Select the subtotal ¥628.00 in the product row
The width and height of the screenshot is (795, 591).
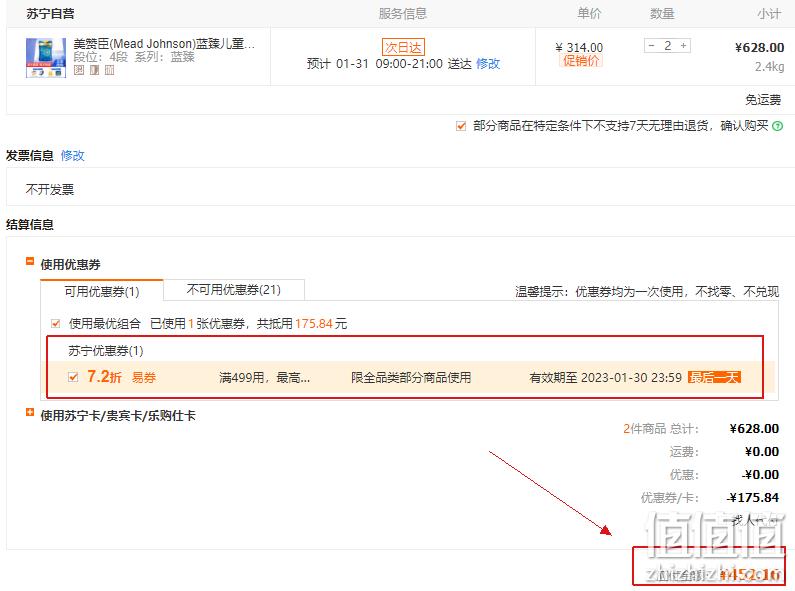[760, 48]
